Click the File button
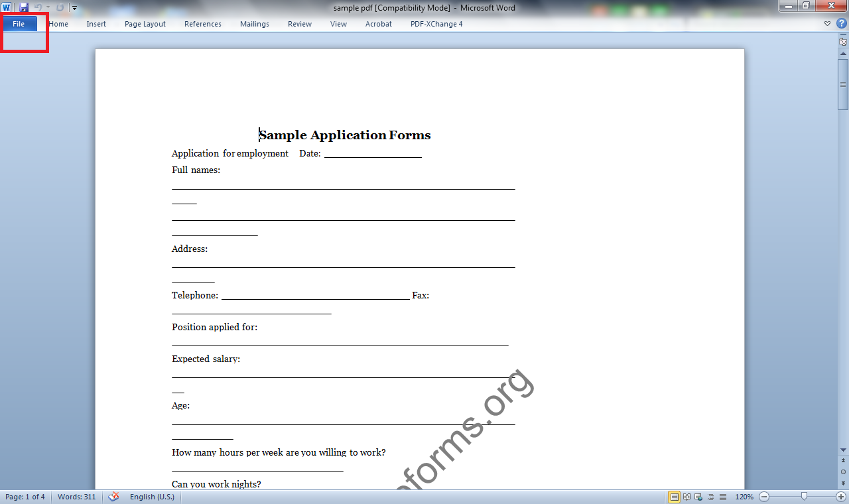Screen dimensions: 849x504 (x=20, y=23)
